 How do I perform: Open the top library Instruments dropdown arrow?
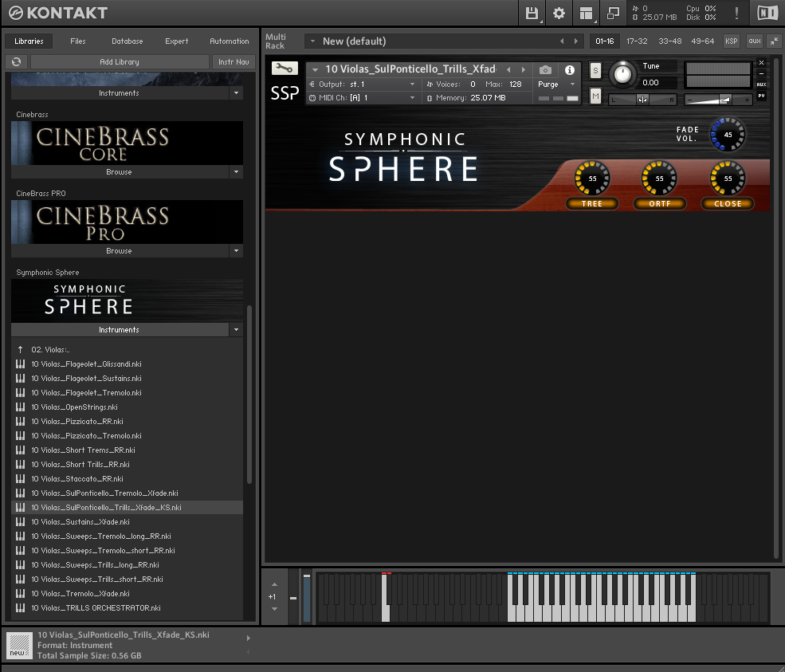click(237, 93)
